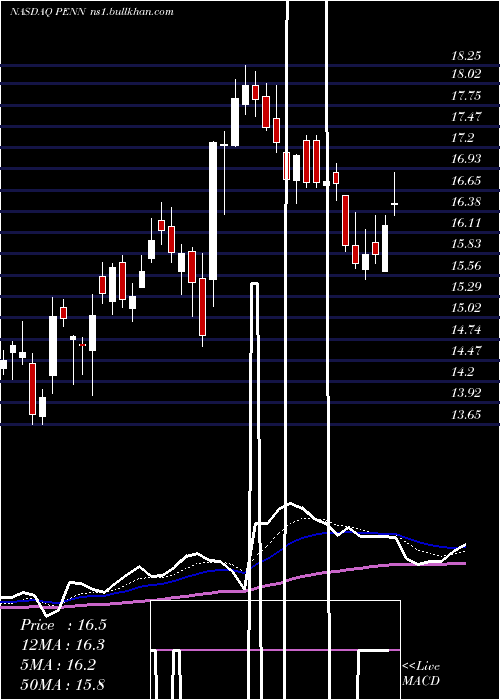500x700 pixels.
Task: Click the 16.11 price axis label
Action: pos(467,222)
